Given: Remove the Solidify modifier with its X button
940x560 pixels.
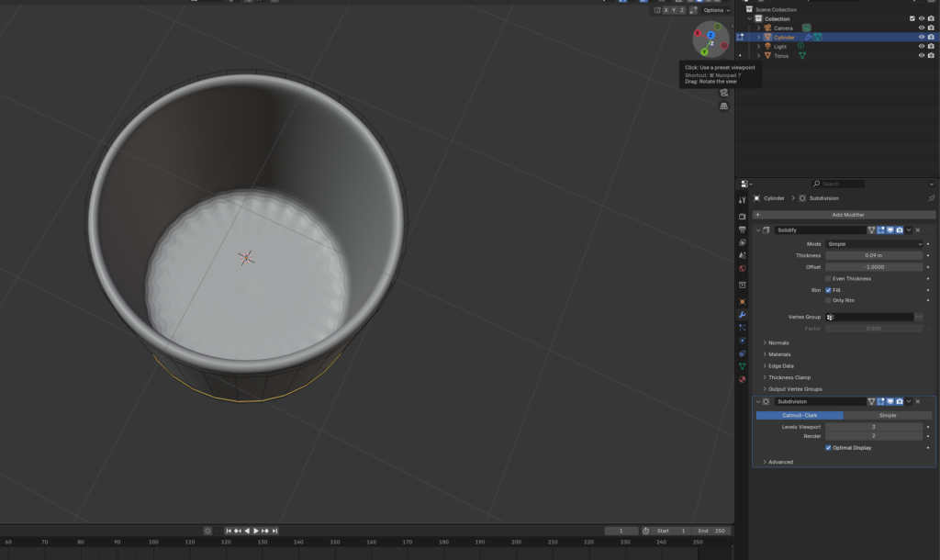Looking at the screenshot, I should pos(918,230).
